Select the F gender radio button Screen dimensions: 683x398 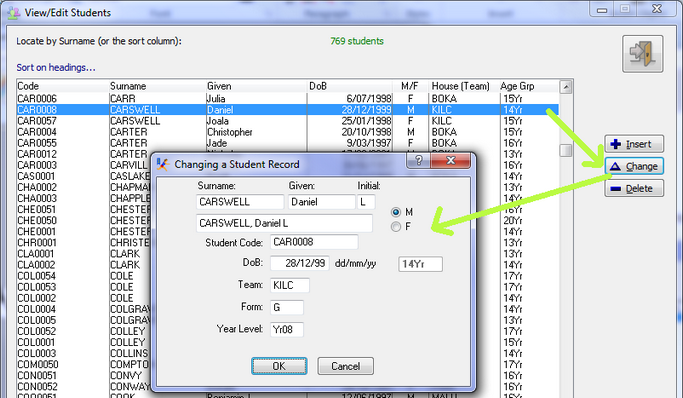[x=396, y=227]
